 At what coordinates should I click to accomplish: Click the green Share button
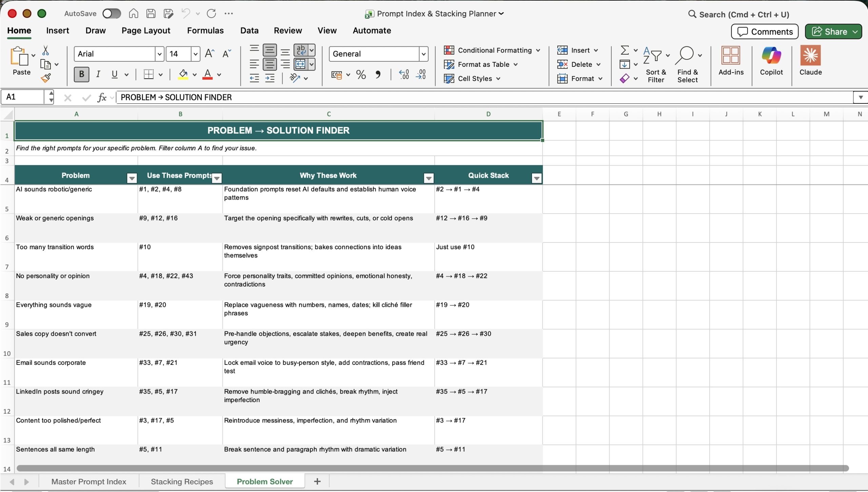829,32
